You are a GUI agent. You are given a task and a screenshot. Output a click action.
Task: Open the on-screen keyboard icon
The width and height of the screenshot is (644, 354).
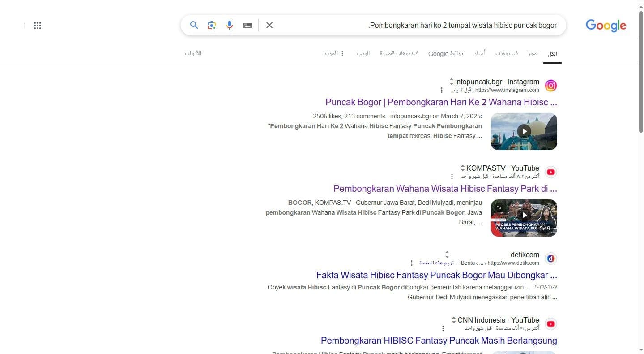247,26
